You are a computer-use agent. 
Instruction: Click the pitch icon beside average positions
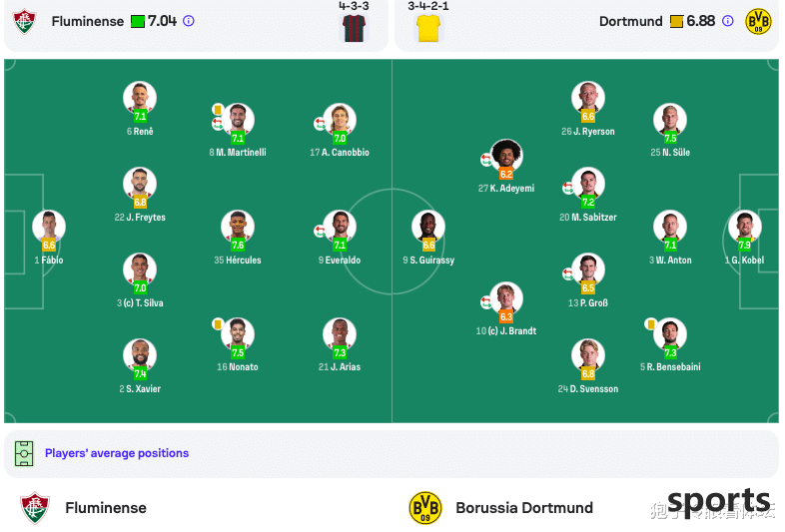click(x=24, y=453)
